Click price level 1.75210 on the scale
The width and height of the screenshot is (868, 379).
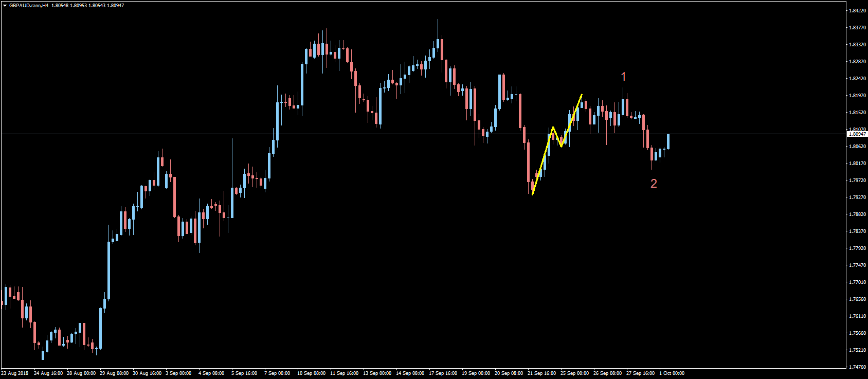coord(857,350)
